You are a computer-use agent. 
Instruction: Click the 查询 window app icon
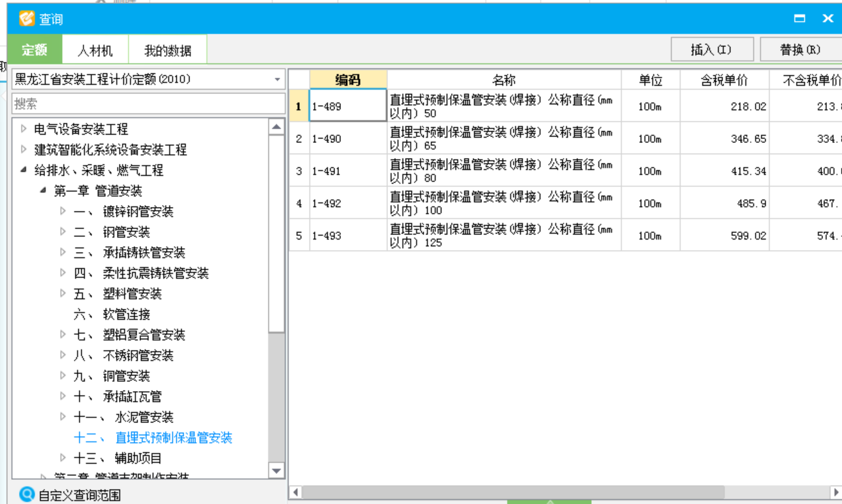pos(26,18)
